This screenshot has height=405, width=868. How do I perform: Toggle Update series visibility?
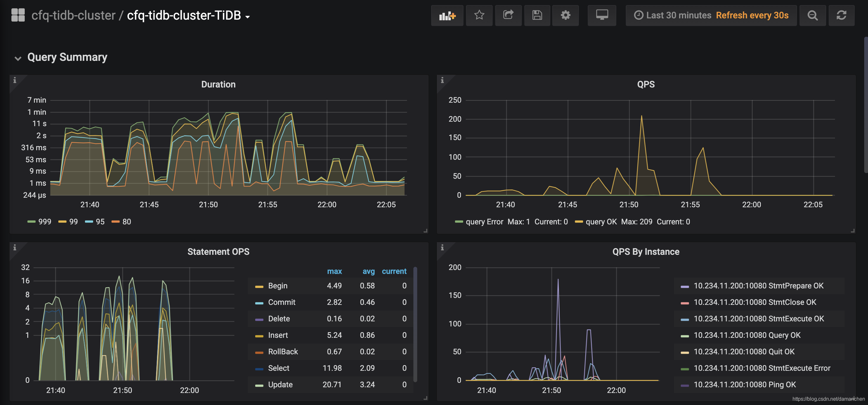point(280,385)
